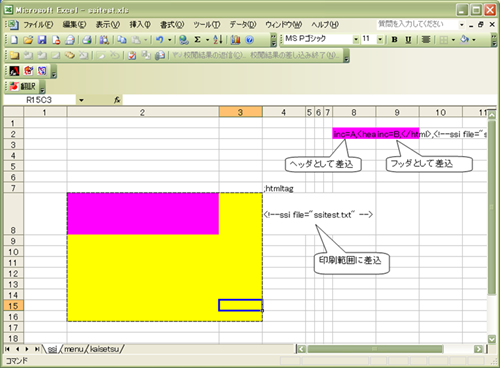
Task: Open the ファイル(F) menu
Action: 38,25
